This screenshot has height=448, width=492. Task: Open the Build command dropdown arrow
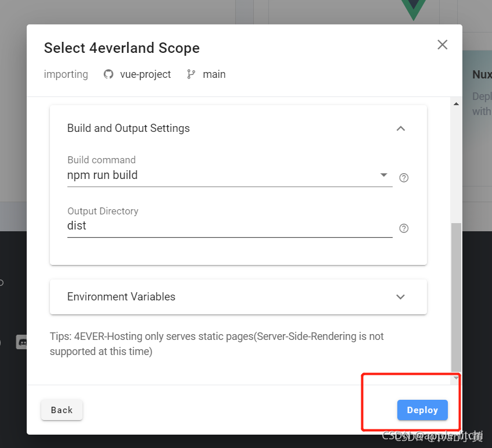(384, 175)
